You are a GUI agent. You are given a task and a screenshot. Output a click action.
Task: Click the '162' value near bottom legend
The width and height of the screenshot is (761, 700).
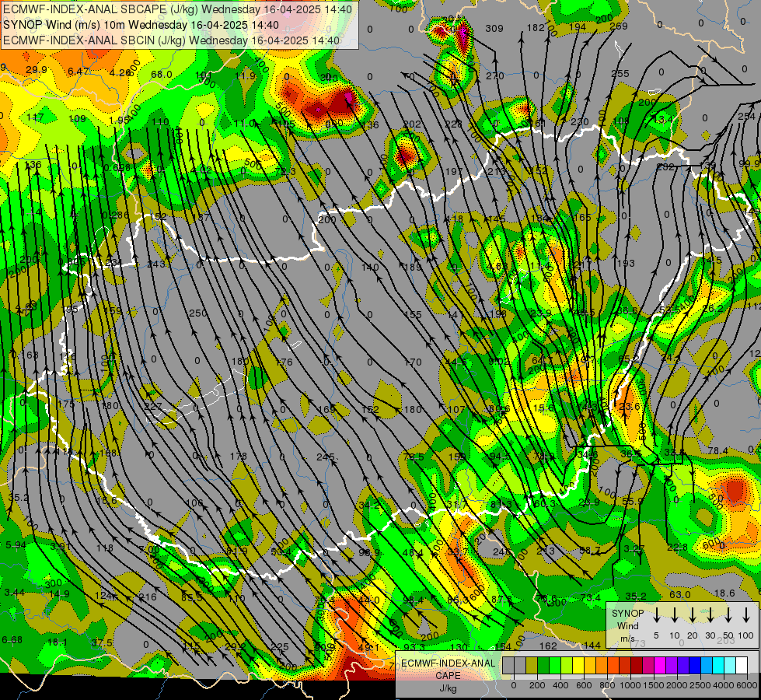click(549, 646)
